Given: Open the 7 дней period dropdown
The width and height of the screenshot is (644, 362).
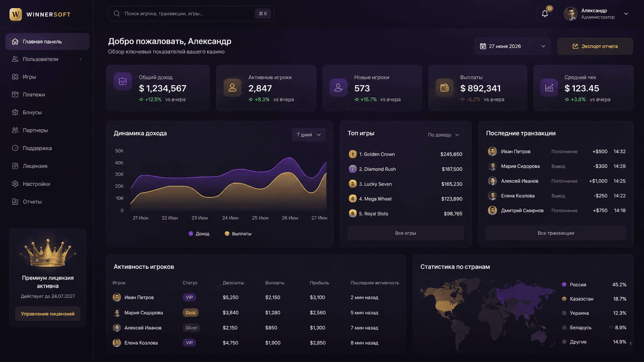Looking at the screenshot, I should 309,135.
